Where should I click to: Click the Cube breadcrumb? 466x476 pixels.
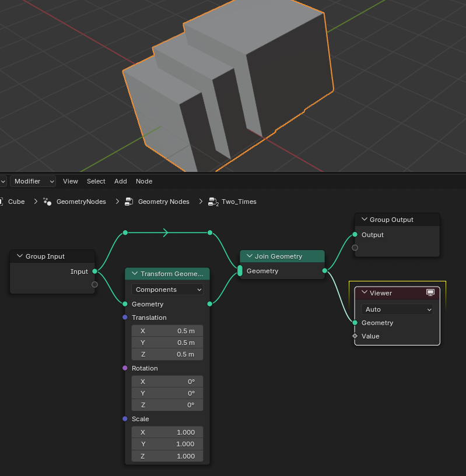click(x=16, y=202)
